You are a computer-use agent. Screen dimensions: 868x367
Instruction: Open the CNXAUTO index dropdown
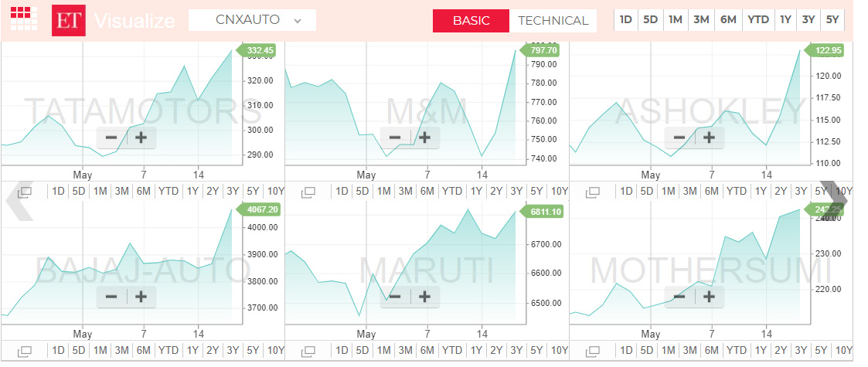coord(252,20)
